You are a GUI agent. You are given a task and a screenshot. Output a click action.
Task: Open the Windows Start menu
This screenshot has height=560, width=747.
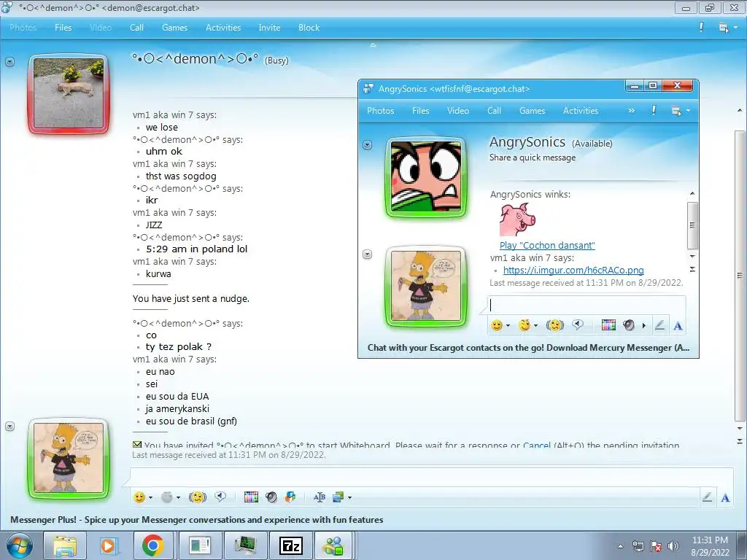[20, 545]
